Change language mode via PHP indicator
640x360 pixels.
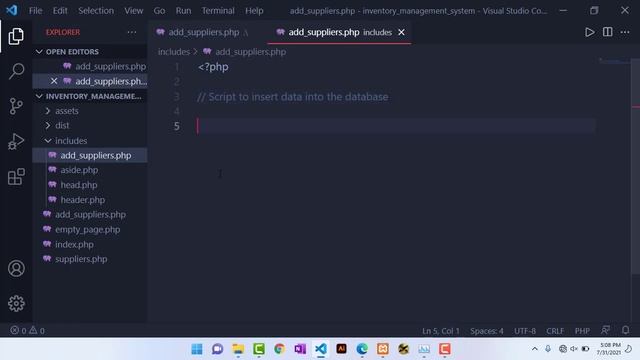[x=582, y=331]
